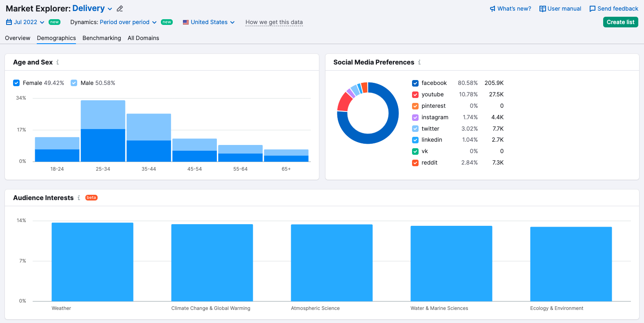Open the How we get this data link

[x=274, y=22]
